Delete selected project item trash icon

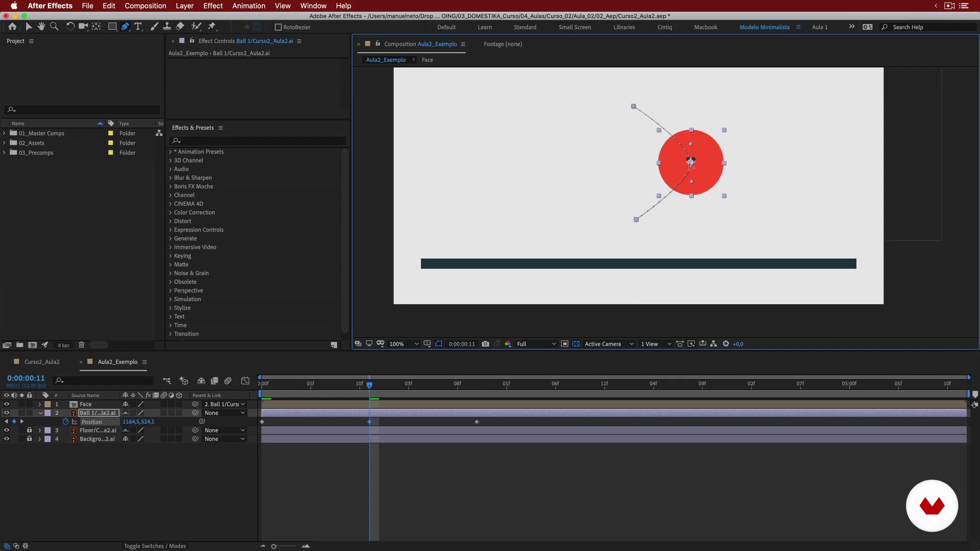pos(81,345)
